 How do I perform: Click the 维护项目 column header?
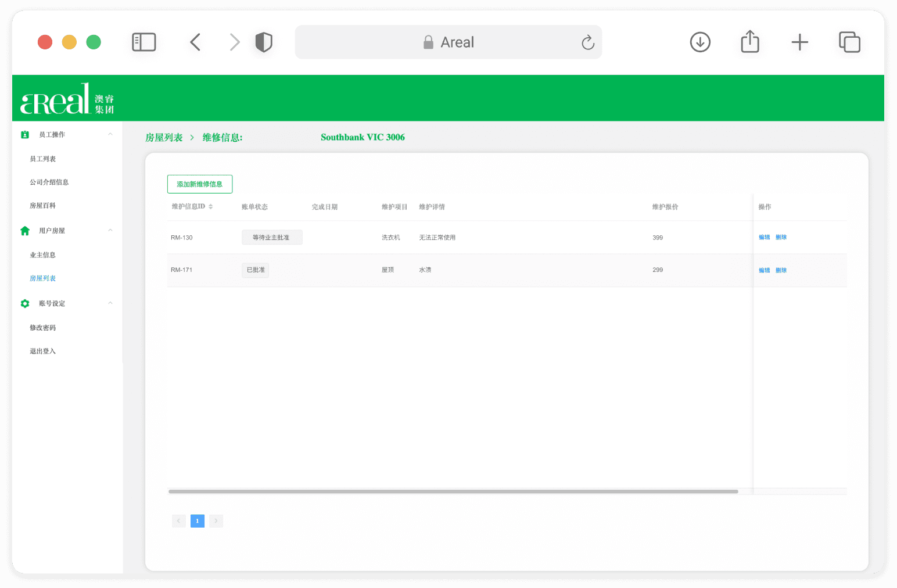coord(394,207)
